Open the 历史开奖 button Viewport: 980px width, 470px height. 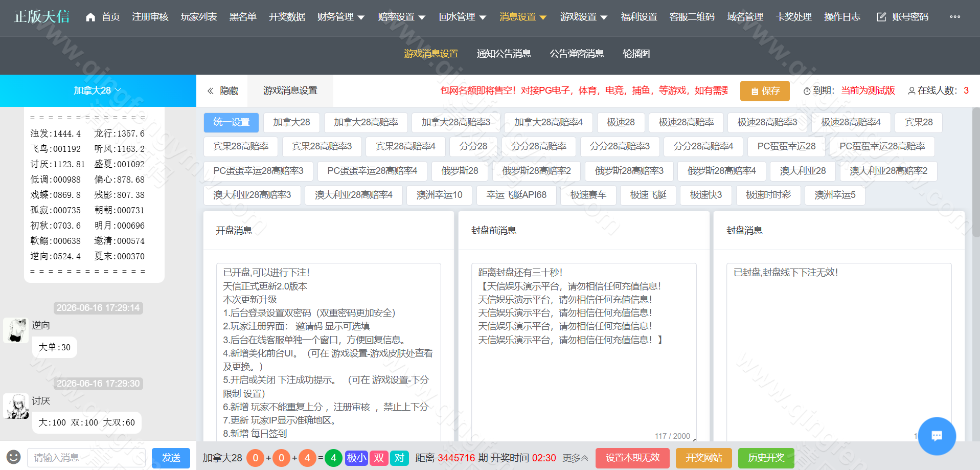(x=766, y=458)
